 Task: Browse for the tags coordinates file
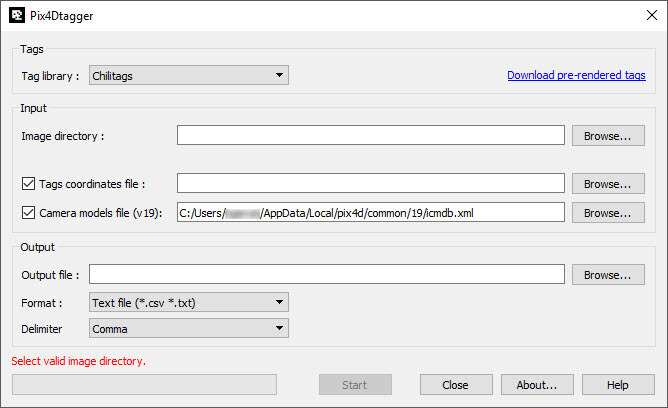click(607, 184)
